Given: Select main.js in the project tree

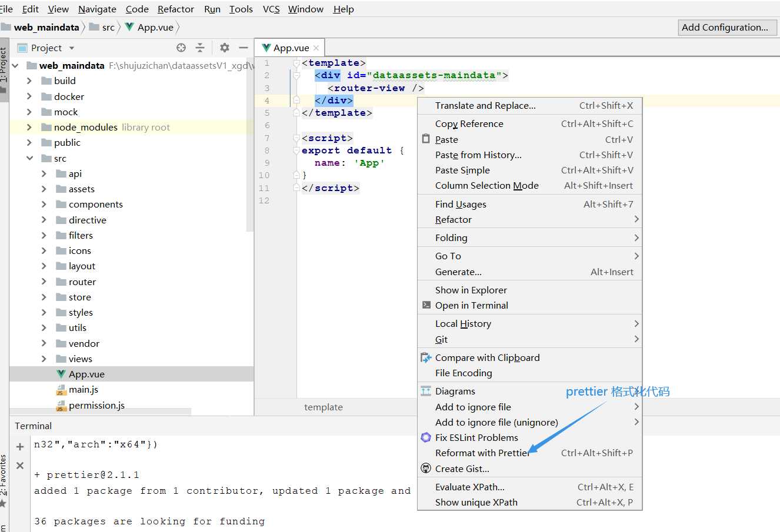Looking at the screenshot, I should click(84, 390).
